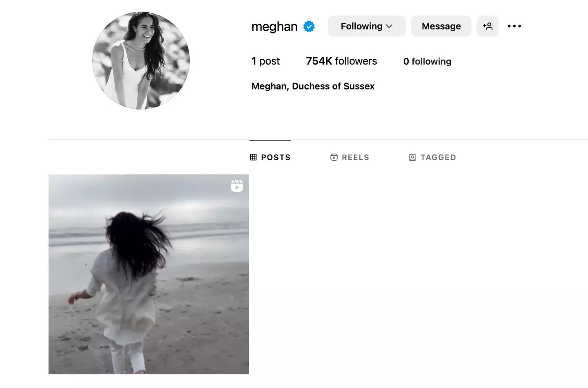Open the circular profile picture
Viewport: 588px width, 388px height.
pos(141,61)
